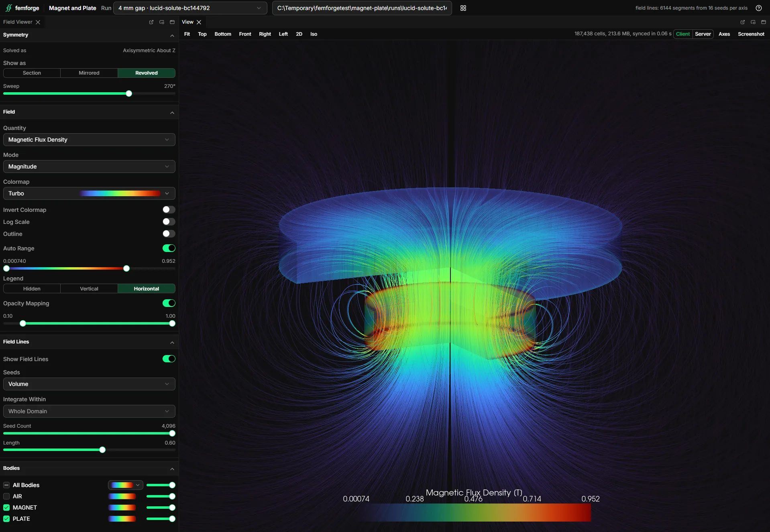
Task: Uncheck the MAGNET body checkbox
Action: 6,508
